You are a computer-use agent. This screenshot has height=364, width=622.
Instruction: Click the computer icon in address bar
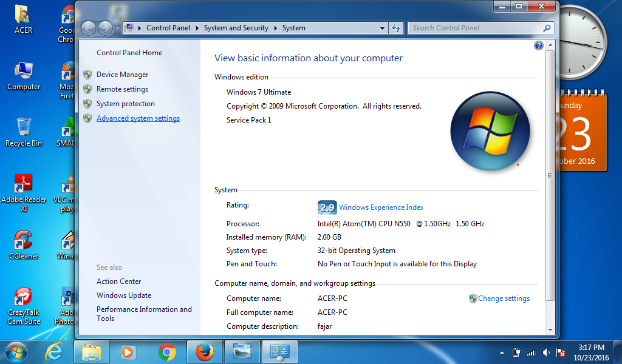(129, 28)
